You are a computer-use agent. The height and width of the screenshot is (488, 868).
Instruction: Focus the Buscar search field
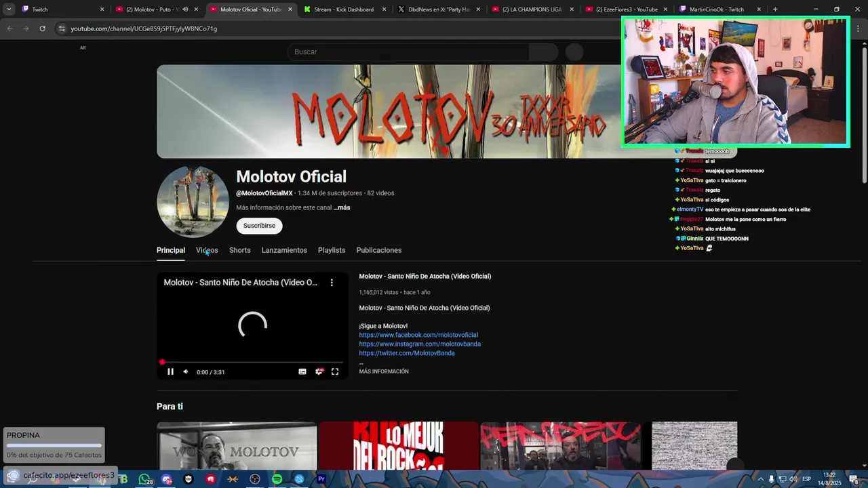(408, 52)
